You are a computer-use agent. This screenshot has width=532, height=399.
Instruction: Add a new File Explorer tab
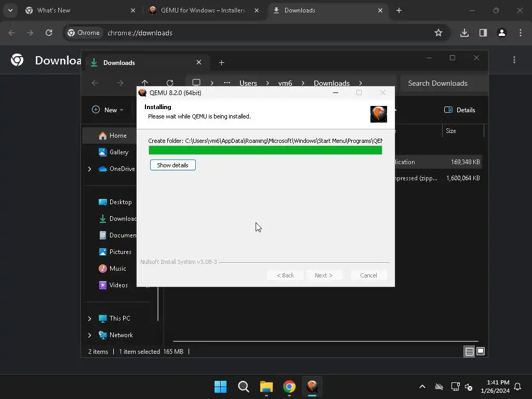tap(221, 63)
